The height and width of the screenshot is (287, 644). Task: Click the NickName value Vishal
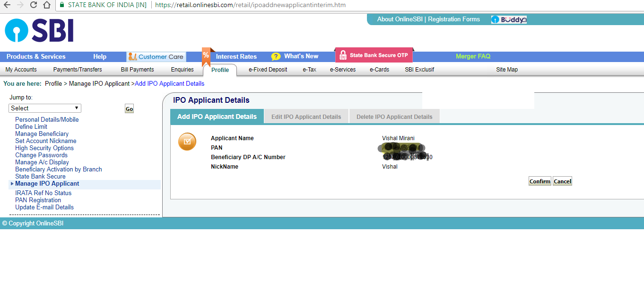[390, 167]
